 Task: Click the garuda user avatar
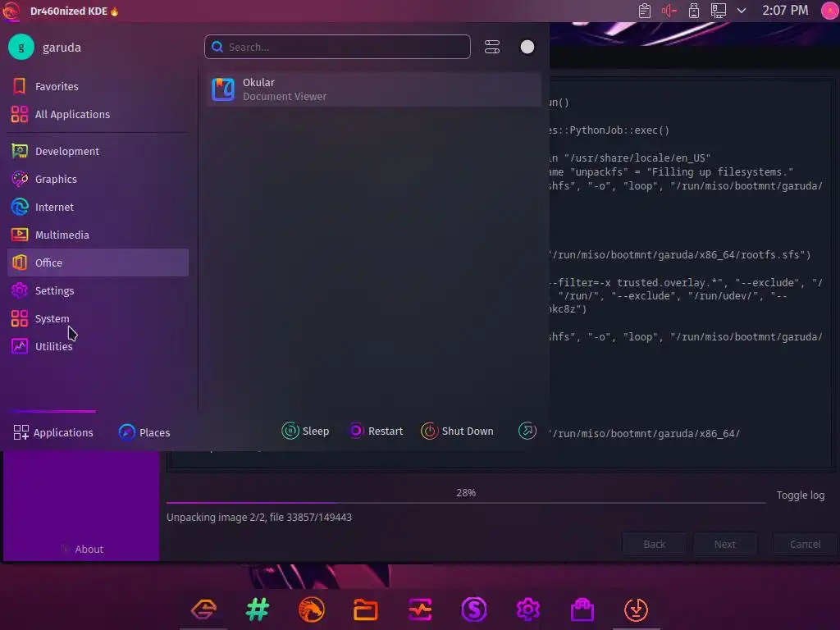(21, 47)
